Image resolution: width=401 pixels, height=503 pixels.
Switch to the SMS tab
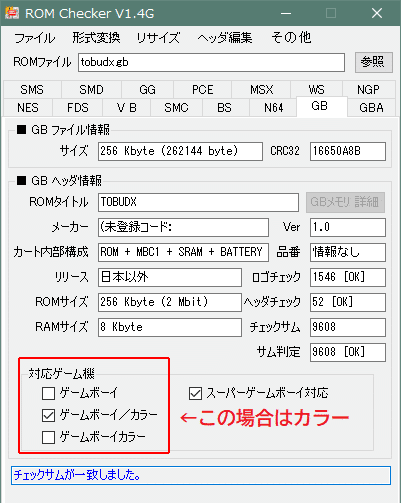point(32,90)
